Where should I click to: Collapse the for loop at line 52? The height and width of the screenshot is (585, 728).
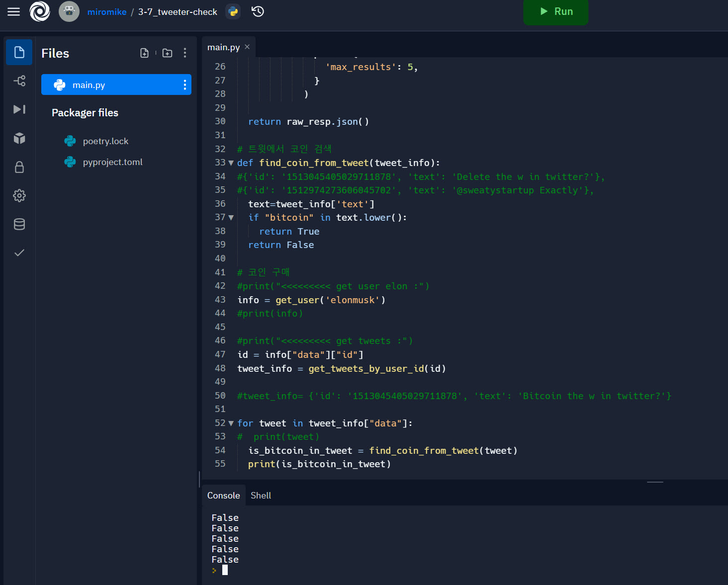(231, 423)
